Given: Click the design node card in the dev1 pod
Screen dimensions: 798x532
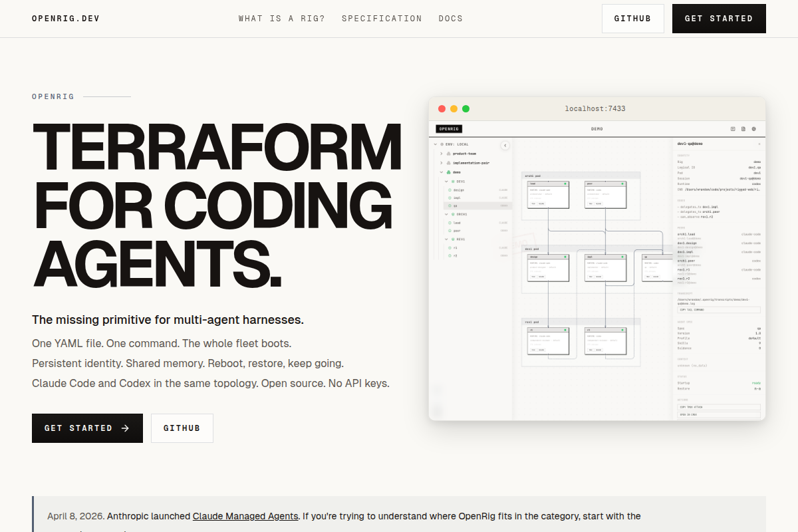Looking at the screenshot, I should pos(549,267).
